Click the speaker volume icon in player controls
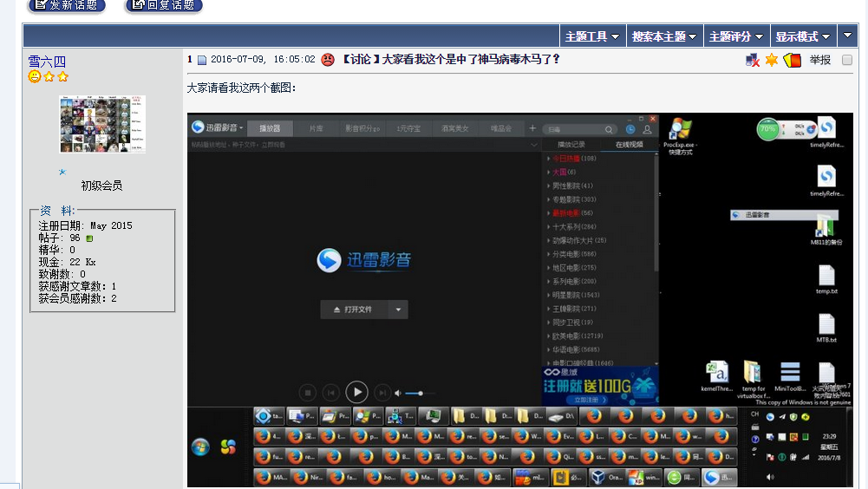Image resolution: width=868 pixels, height=489 pixels. (397, 393)
